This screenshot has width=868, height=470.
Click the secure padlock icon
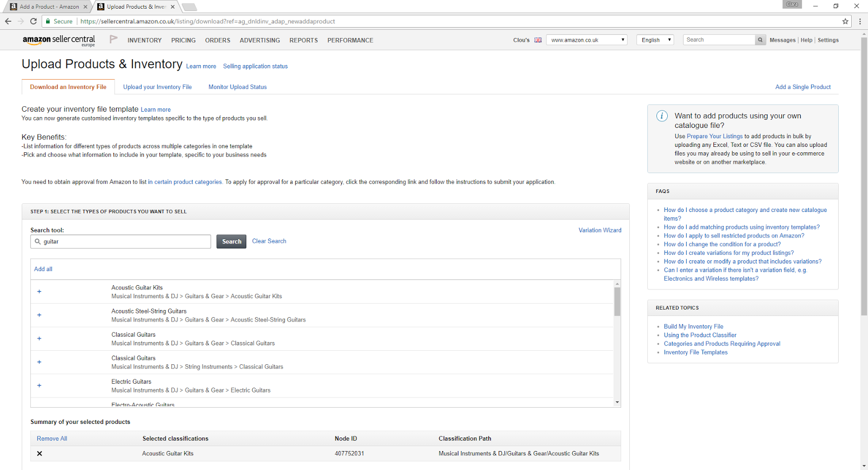(x=48, y=21)
